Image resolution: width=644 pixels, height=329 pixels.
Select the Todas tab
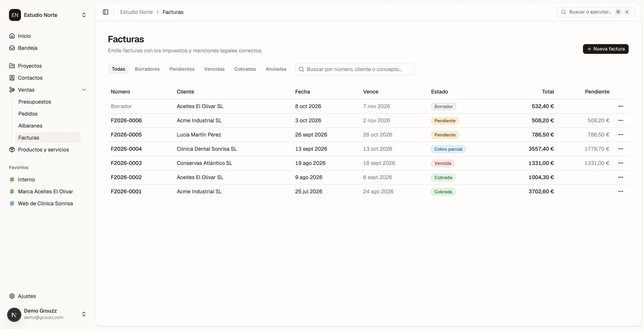point(118,69)
